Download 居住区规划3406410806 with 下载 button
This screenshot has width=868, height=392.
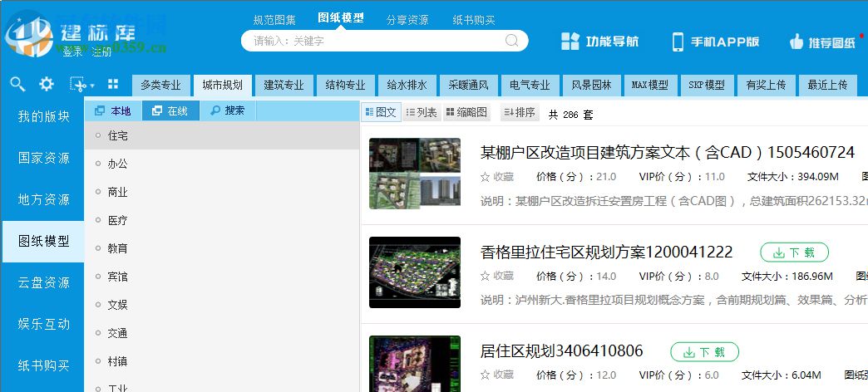coord(705,351)
